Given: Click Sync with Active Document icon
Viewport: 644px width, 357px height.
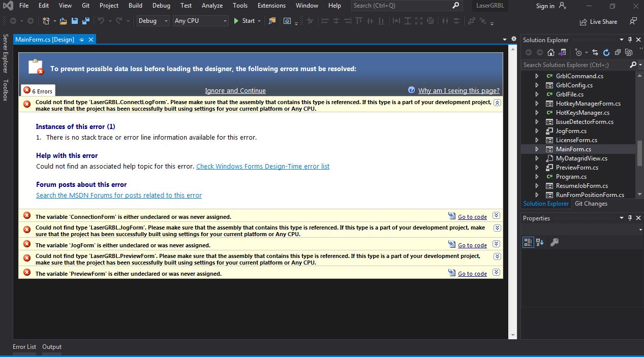Looking at the screenshot, I should pos(595,52).
